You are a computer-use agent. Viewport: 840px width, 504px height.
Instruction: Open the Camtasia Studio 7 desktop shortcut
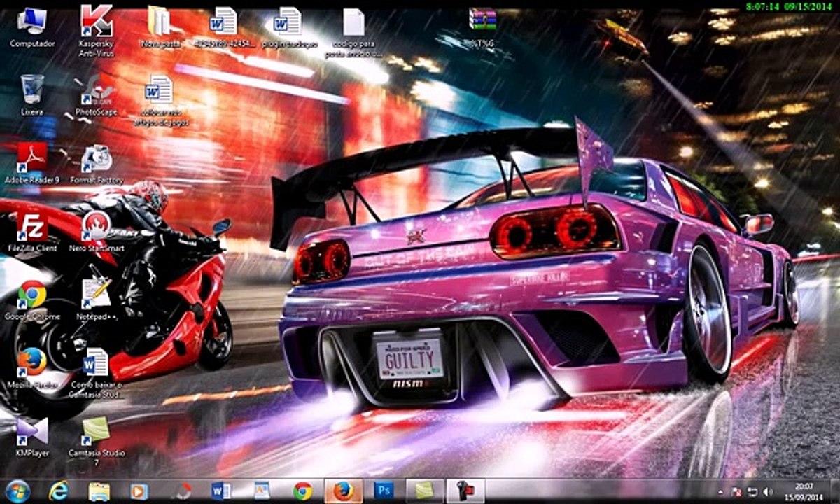tap(97, 441)
